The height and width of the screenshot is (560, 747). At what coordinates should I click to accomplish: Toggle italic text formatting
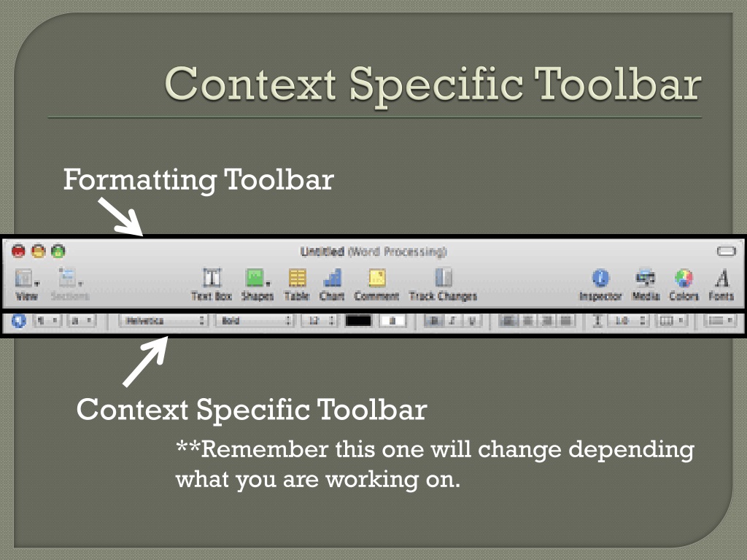[x=452, y=321]
